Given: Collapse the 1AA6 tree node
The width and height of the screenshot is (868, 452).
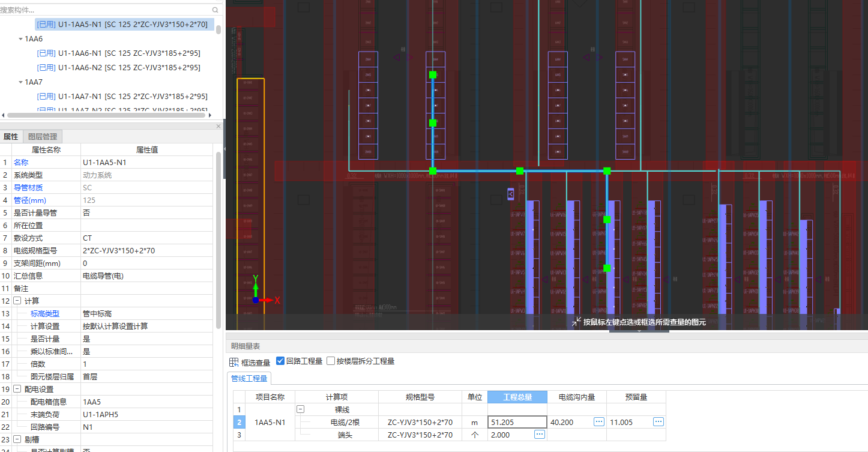Looking at the screenshot, I should point(20,39).
